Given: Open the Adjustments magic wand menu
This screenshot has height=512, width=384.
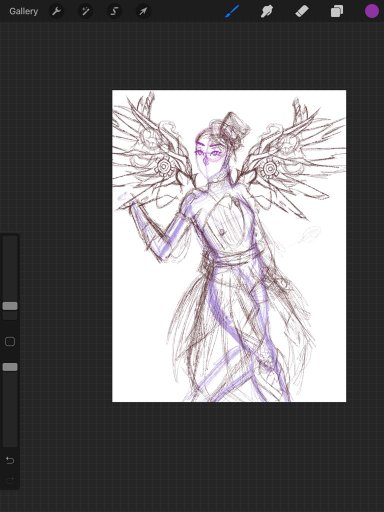Looking at the screenshot, I should [x=85, y=12].
